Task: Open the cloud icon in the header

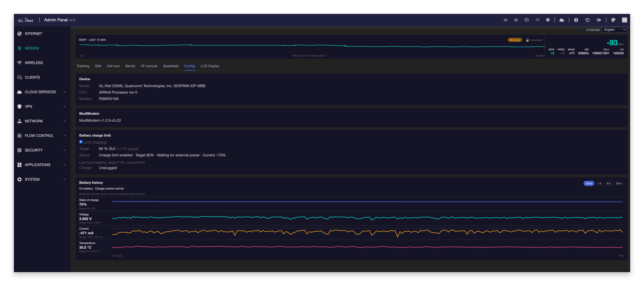Action: (x=562, y=20)
